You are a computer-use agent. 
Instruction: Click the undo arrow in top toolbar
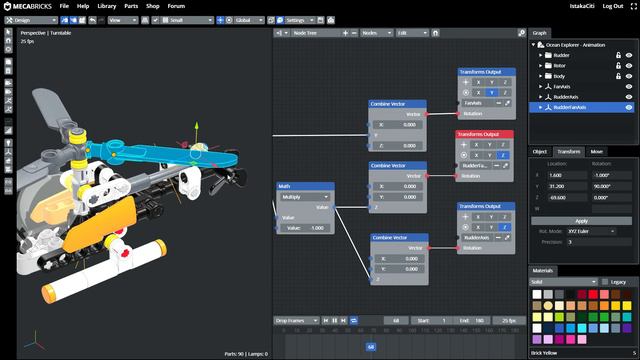(x=93, y=20)
